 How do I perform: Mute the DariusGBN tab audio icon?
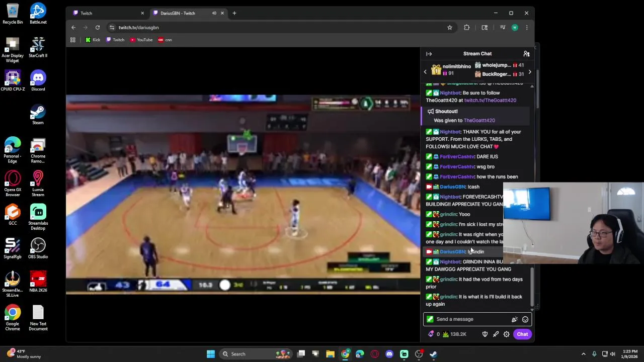(214, 13)
